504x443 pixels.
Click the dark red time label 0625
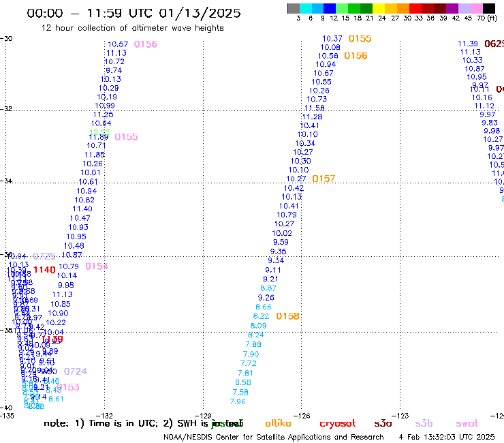click(494, 44)
